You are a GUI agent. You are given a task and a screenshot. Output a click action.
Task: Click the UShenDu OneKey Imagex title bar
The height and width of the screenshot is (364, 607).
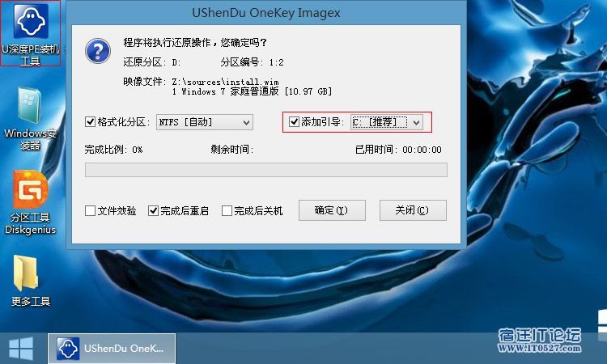tap(266, 13)
